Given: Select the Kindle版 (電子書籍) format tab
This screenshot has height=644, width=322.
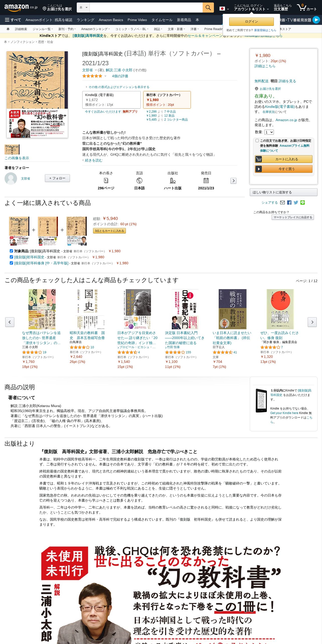Looking at the screenshot, I should [x=111, y=100].
